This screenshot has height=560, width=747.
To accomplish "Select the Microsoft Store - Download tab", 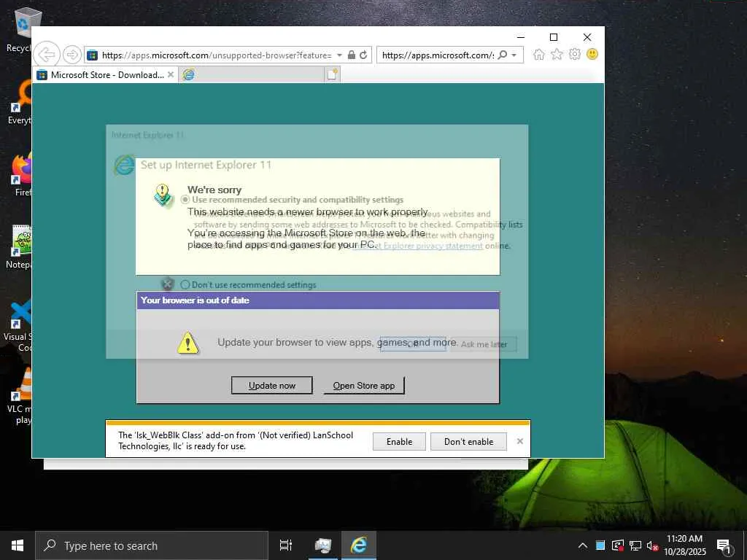I will (x=107, y=75).
